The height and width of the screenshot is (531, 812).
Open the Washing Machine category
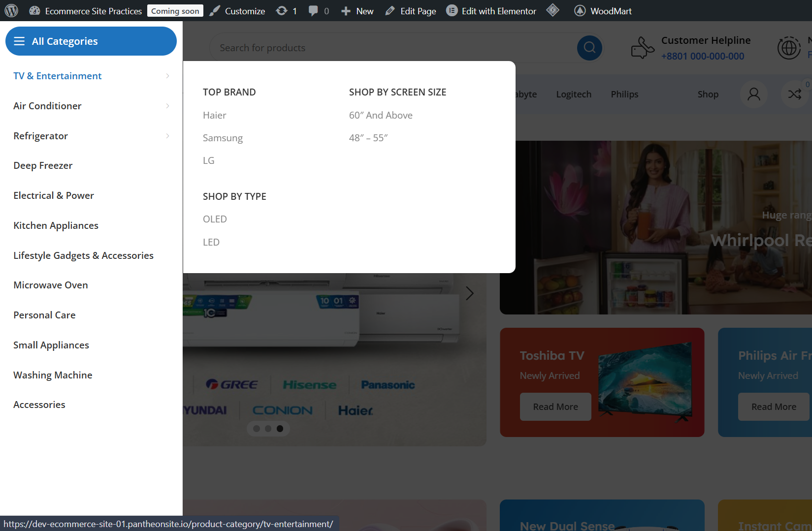53,375
